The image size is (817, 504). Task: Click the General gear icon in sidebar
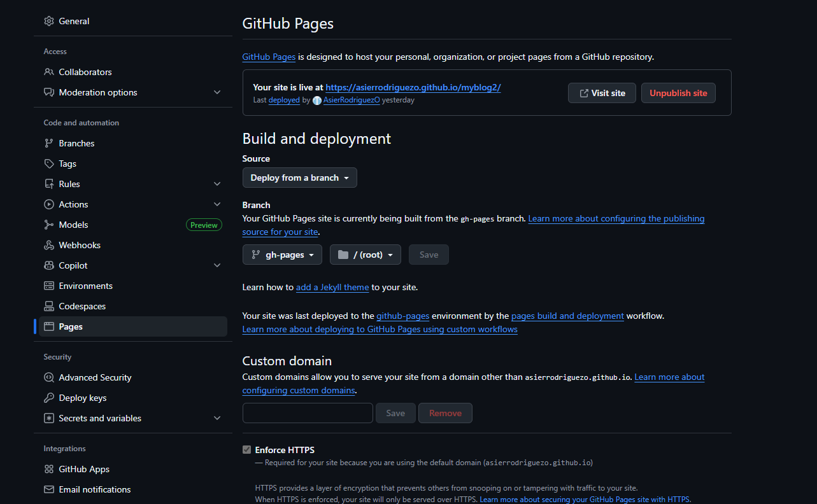49,21
